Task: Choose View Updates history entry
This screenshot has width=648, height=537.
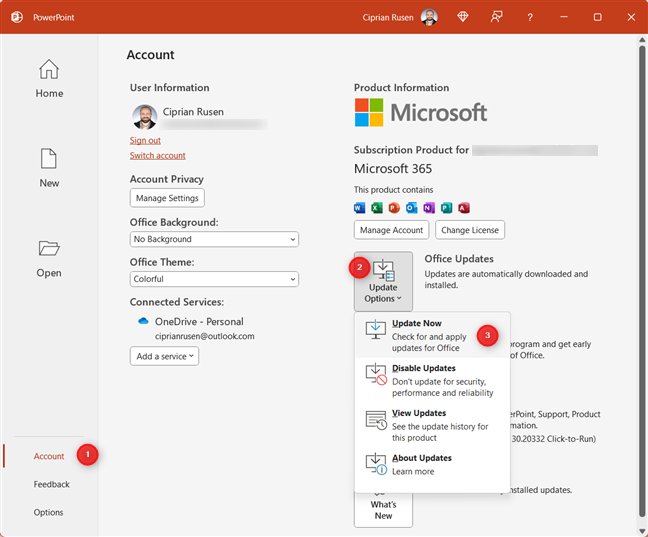Action: point(432,425)
